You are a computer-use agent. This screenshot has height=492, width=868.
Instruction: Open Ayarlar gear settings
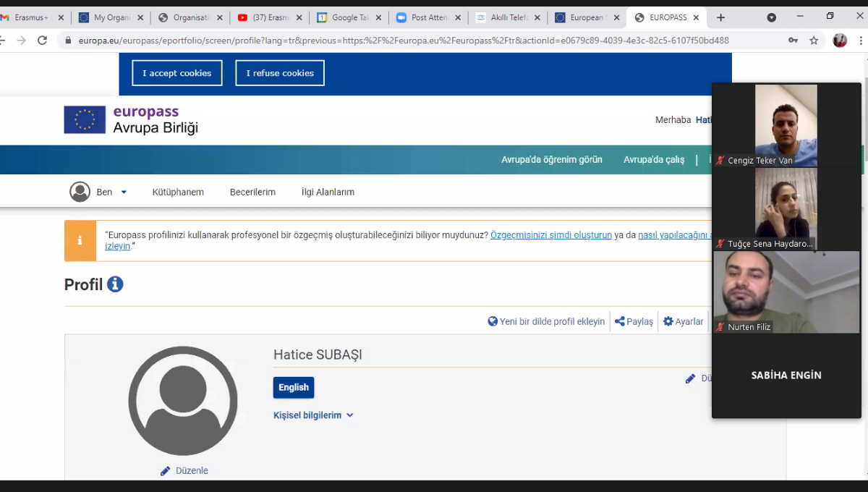coord(668,321)
